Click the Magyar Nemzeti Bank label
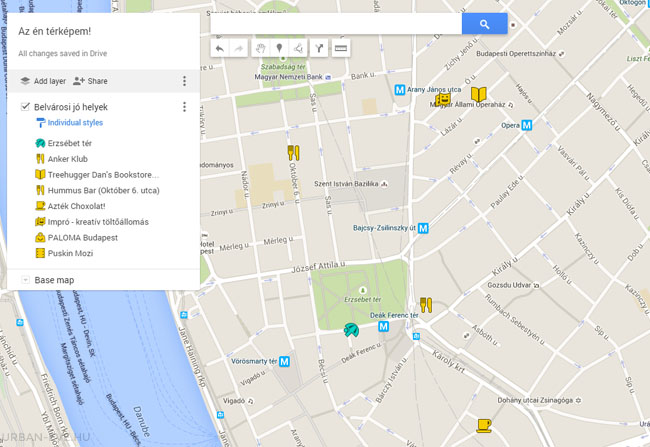 pos(289,77)
